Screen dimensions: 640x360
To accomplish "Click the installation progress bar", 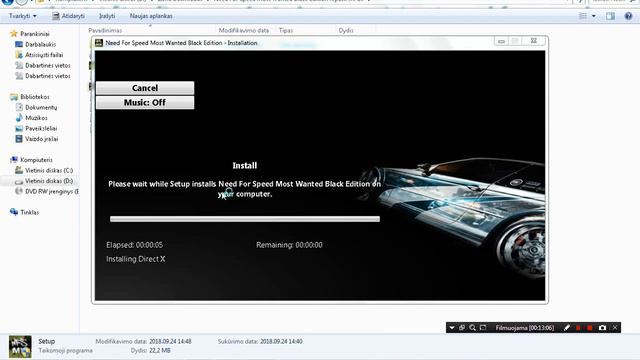I will coord(245,219).
